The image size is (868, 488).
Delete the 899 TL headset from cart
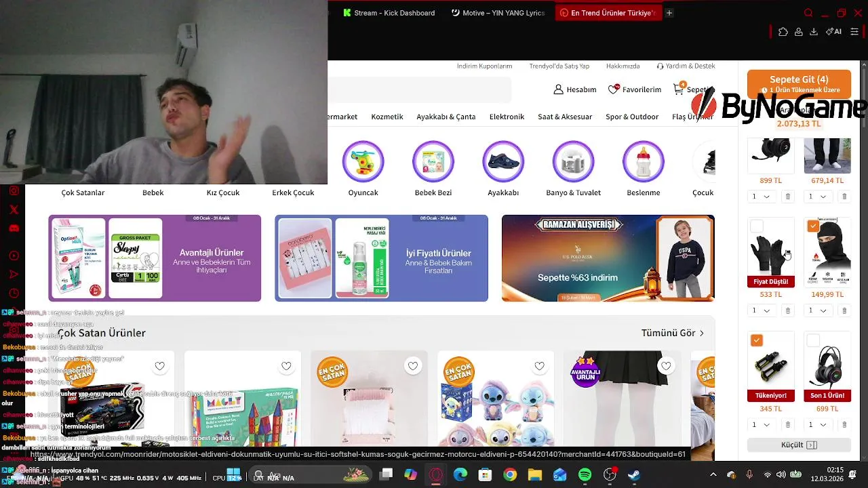click(x=787, y=197)
